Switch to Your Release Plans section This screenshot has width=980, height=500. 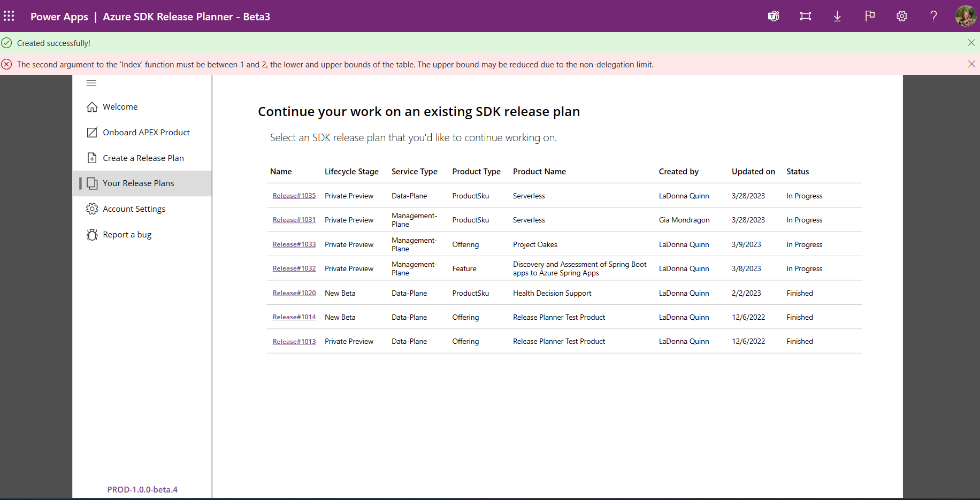[138, 183]
